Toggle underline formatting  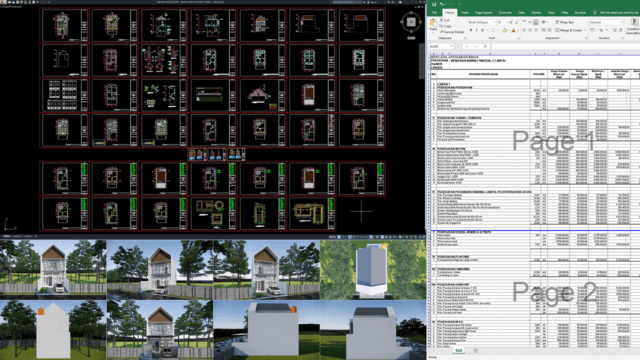[482, 30]
